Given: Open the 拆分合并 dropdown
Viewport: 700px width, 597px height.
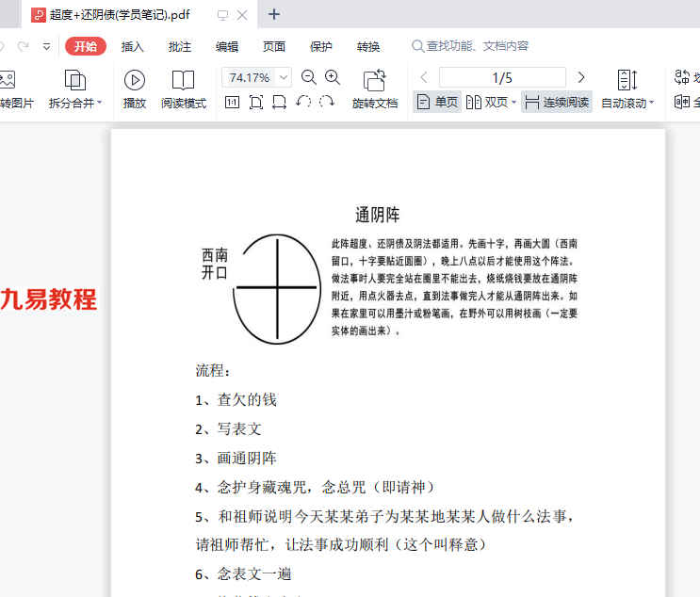Looking at the screenshot, I should pyautogui.click(x=75, y=89).
